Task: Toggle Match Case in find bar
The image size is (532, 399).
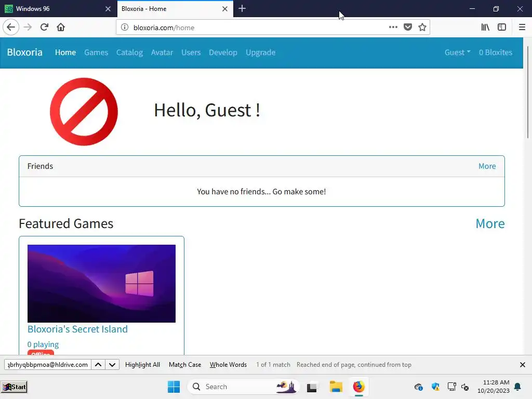Action: [x=185, y=364]
